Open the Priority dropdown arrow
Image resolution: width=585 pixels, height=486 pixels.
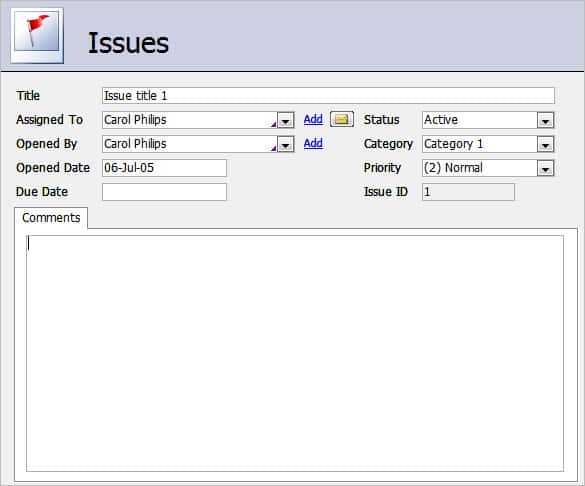(x=545, y=169)
